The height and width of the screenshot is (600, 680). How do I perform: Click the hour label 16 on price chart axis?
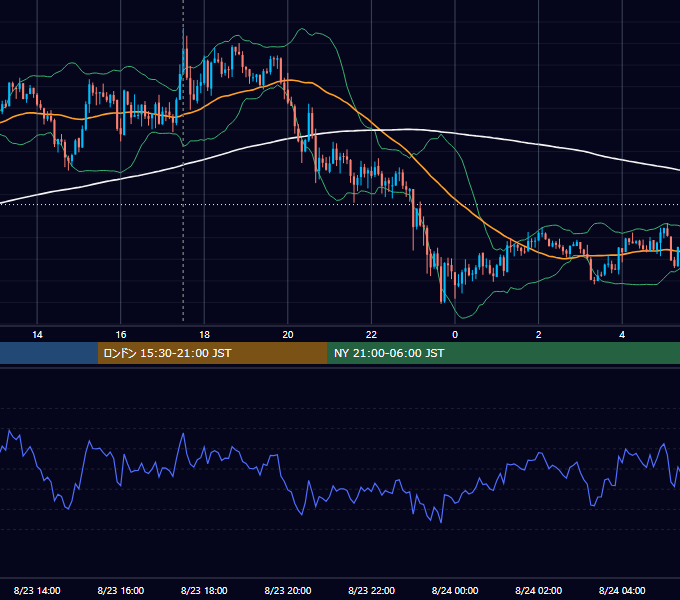click(x=121, y=335)
